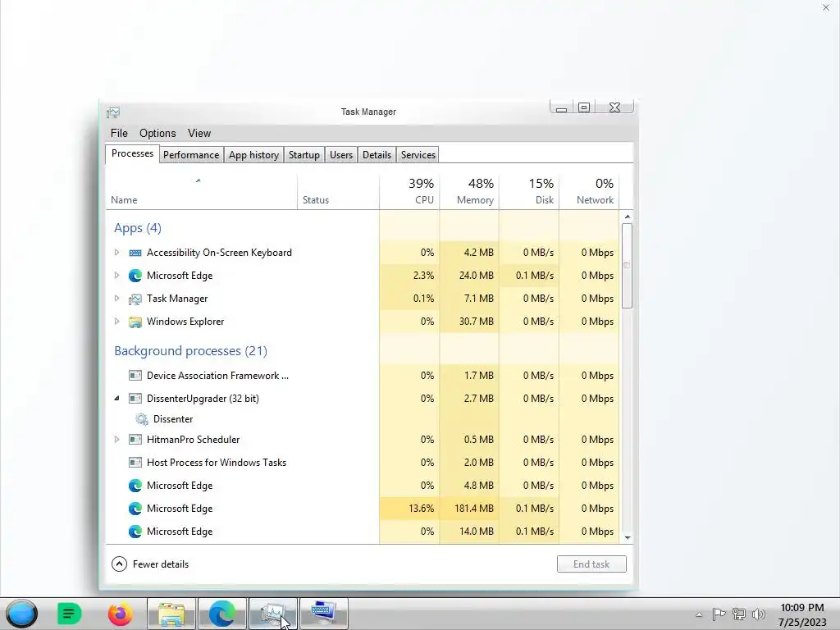Open Action Center flag tray icon
840x630 pixels.
point(719,614)
